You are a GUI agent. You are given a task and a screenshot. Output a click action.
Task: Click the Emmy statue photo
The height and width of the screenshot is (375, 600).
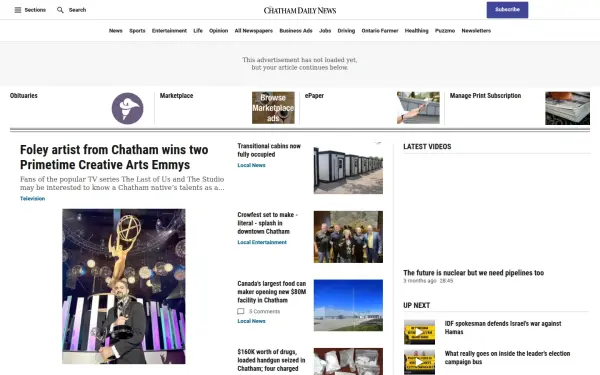pyautogui.click(x=124, y=286)
